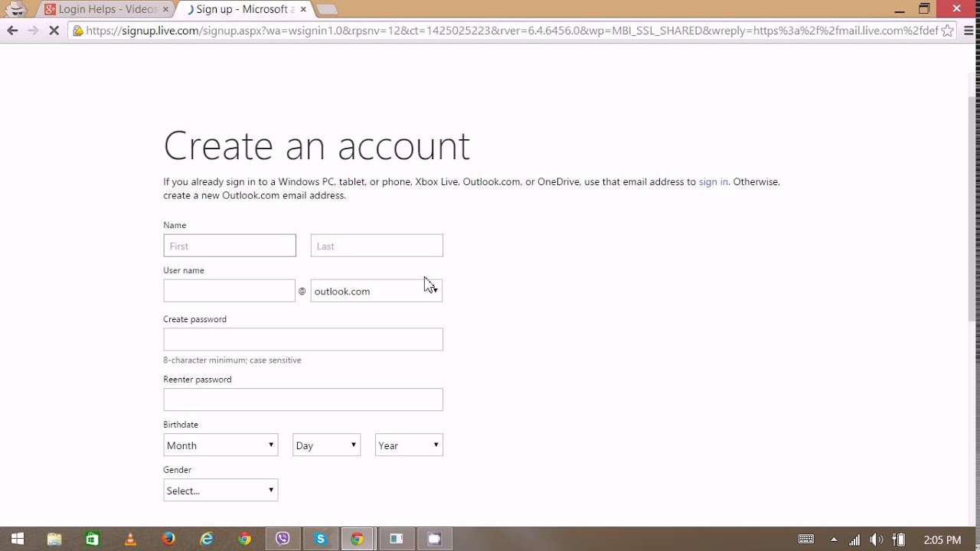980x551 pixels.
Task: Switch to Skype in the taskbar
Action: tap(320, 540)
